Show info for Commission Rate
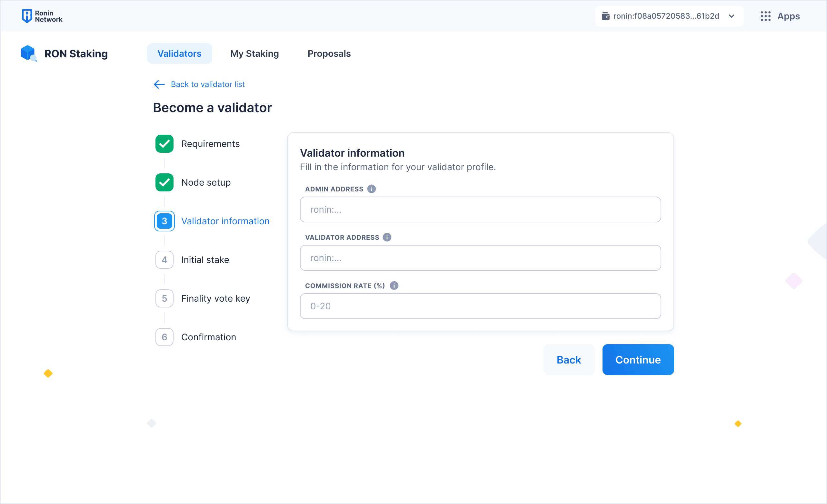 (x=394, y=286)
